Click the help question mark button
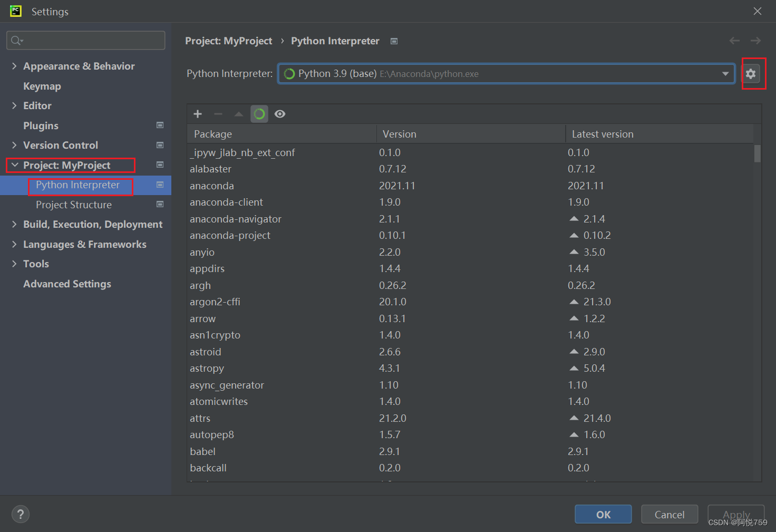The height and width of the screenshot is (532, 776). point(21,514)
